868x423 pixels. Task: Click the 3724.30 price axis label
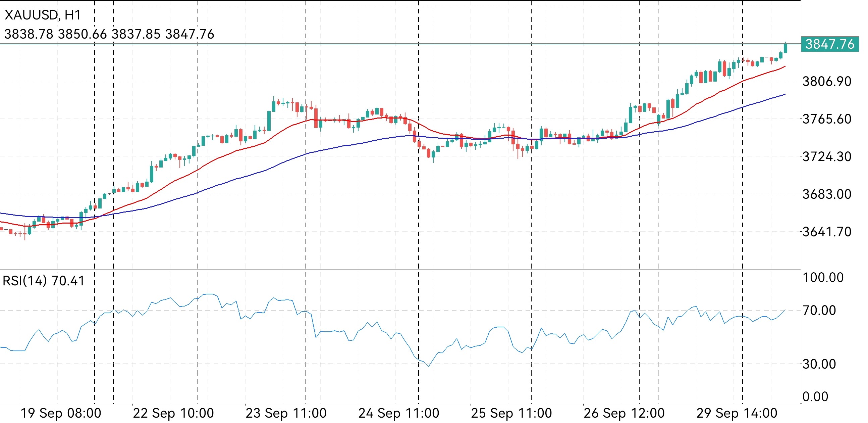coord(826,157)
